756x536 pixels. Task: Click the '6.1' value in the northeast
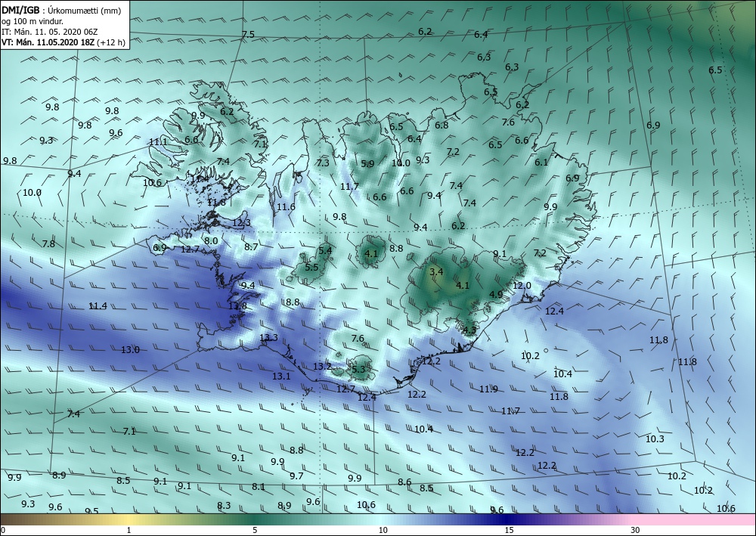tap(541, 163)
